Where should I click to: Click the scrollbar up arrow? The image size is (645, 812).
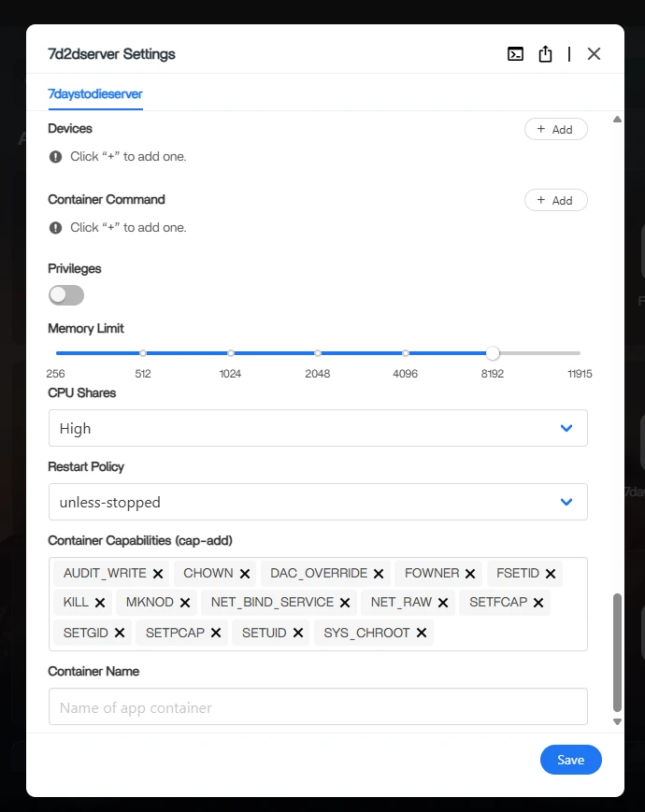617,120
